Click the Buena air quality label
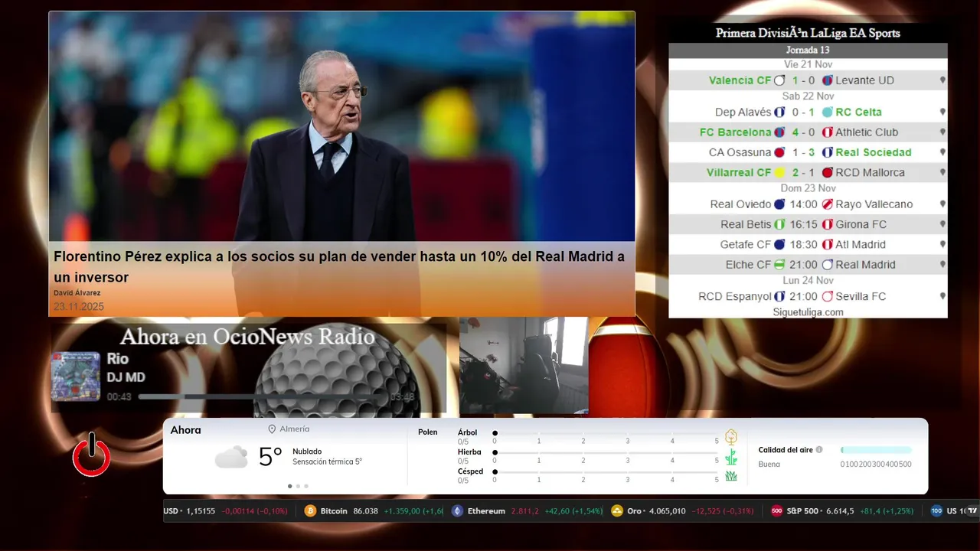The height and width of the screenshot is (551, 980). pyautogui.click(x=769, y=465)
